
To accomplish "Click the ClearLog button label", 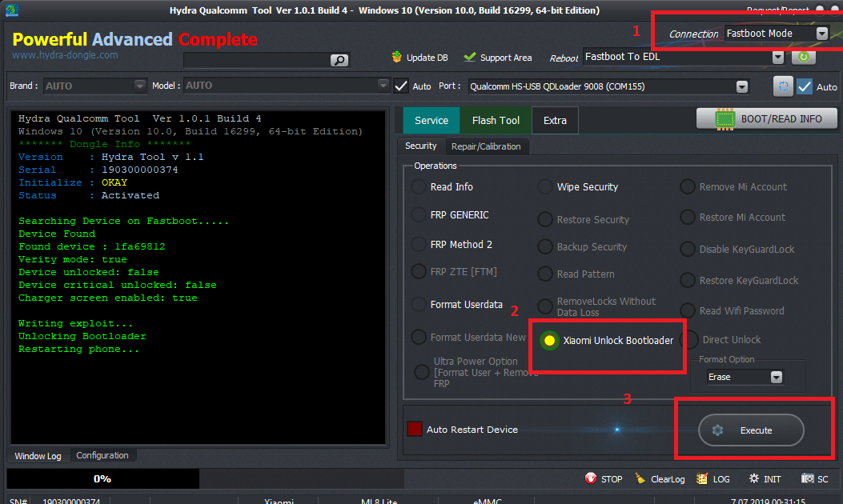I will pos(668,478).
